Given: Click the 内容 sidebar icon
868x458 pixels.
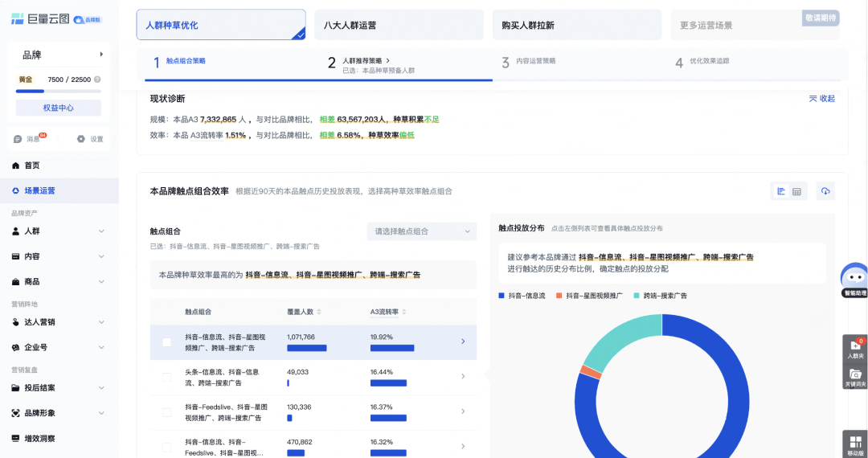Looking at the screenshot, I should (15, 256).
